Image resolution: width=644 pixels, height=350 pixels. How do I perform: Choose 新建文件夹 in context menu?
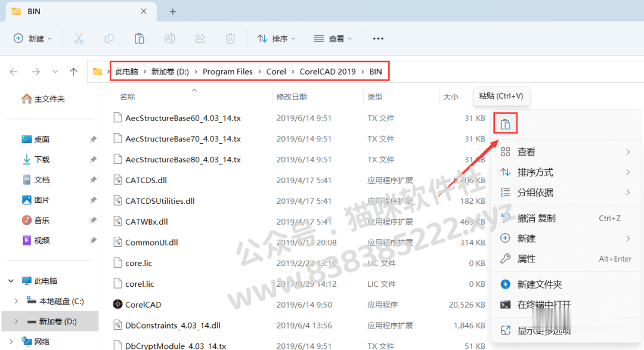pyautogui.click(x=565, y=284)
